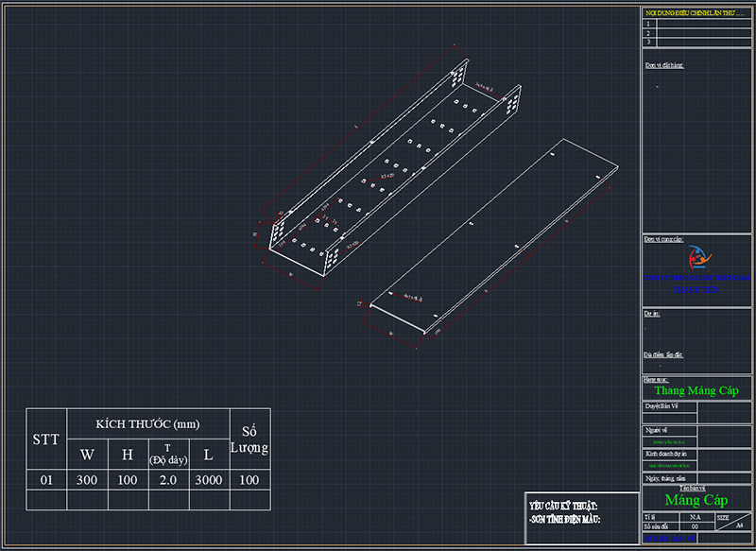Click the "YÊU CẦU KỸ THUẬT" notes heading
The height and width of the screenshot is (551, 756).
[x=564, y=507]
